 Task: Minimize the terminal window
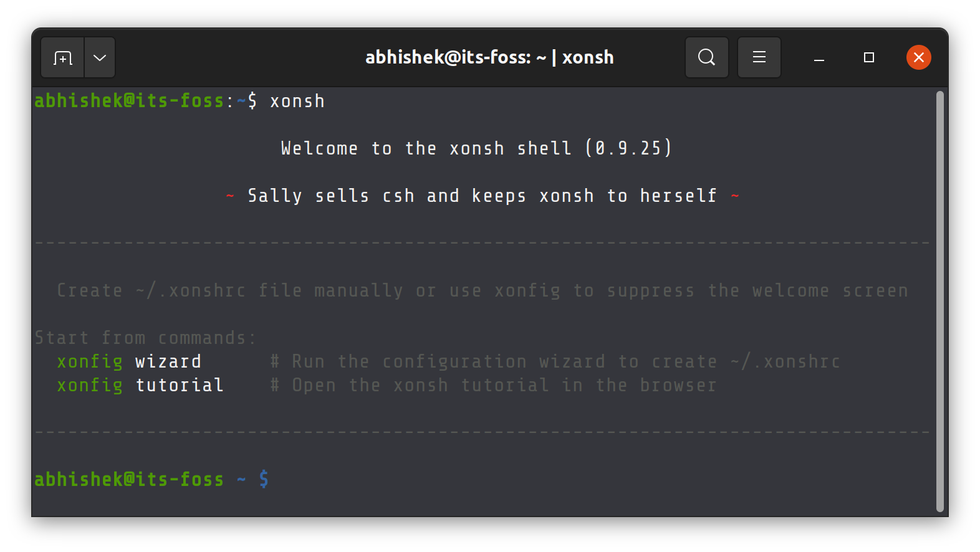tap(819, 58)
